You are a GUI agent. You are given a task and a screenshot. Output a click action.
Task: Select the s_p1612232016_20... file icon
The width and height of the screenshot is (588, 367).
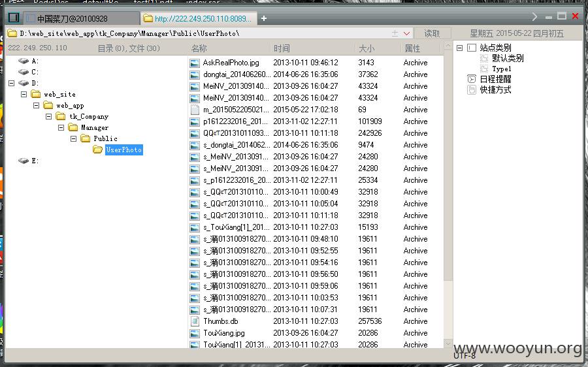(x=195, y=180)
